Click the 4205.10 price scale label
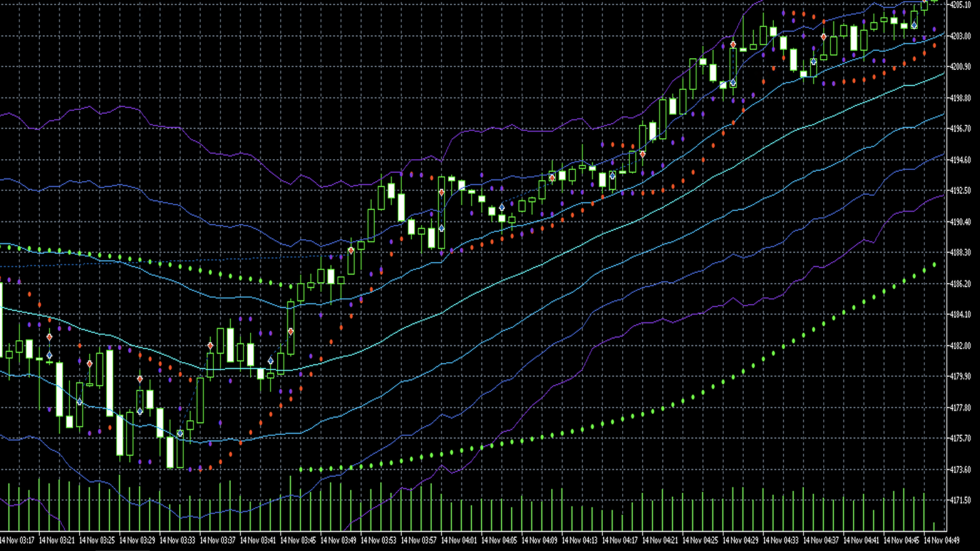Image resolution: width=980 pixels, height=551 pixels. 960,5
